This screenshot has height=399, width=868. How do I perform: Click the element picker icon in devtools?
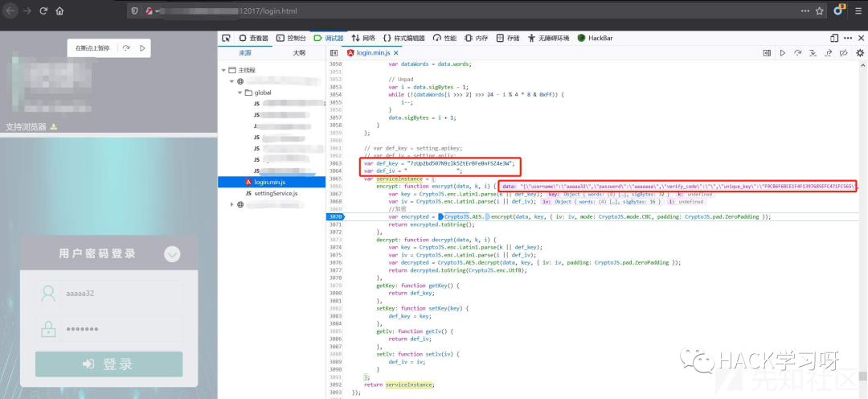click(x=226, y=38)
